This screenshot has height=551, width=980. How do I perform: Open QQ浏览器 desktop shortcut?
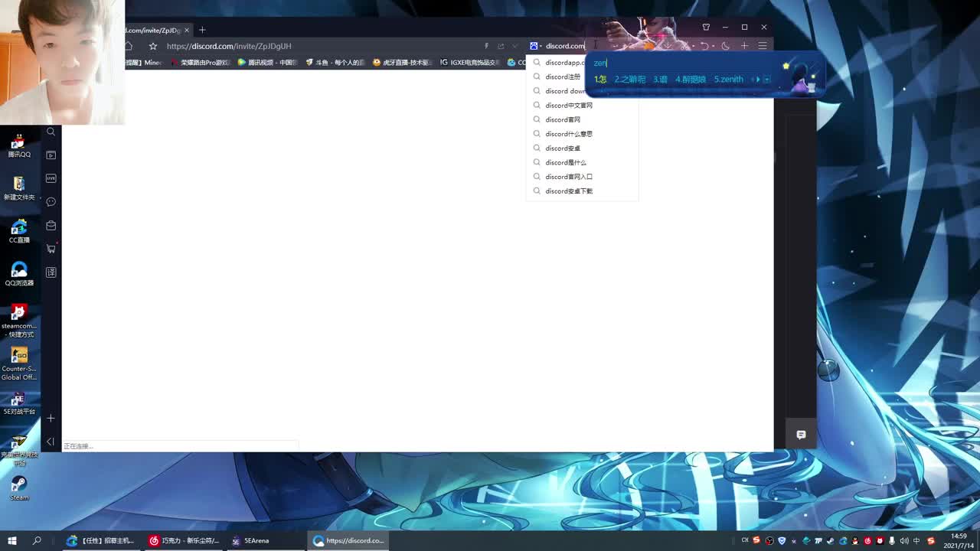pos(19,274)
